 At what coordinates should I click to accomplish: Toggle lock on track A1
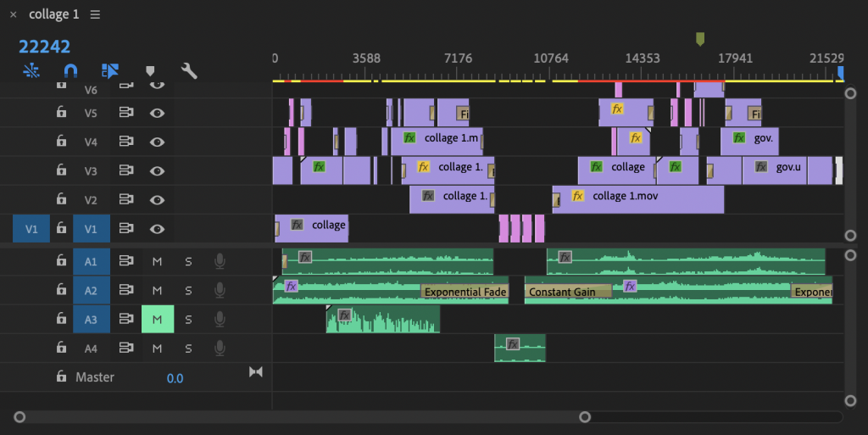point(61,260)
